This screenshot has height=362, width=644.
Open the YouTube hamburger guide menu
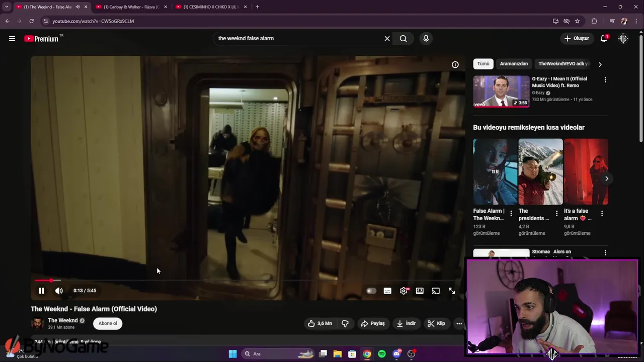tap(12, 38)
